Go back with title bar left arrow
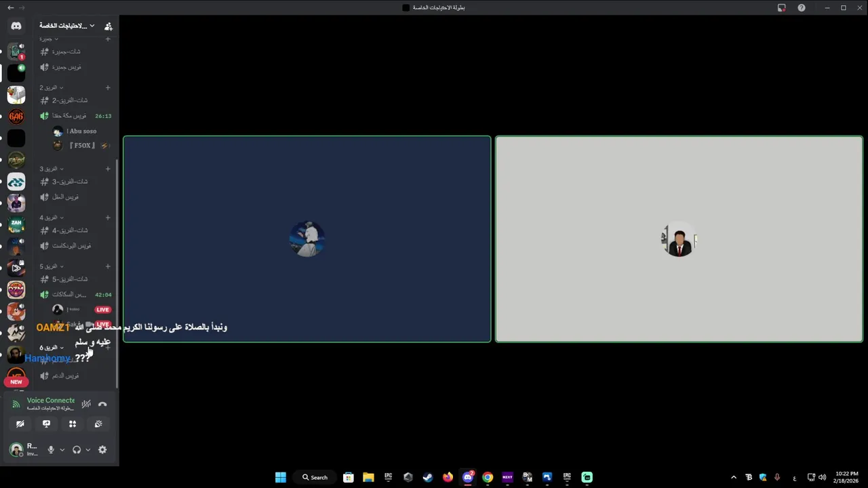 coord(10,7)
